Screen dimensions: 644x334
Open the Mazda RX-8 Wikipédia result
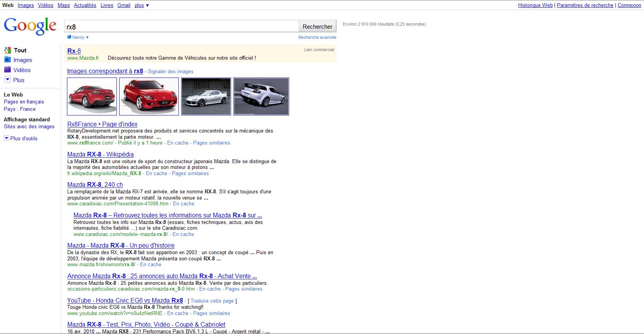point(100,155)
